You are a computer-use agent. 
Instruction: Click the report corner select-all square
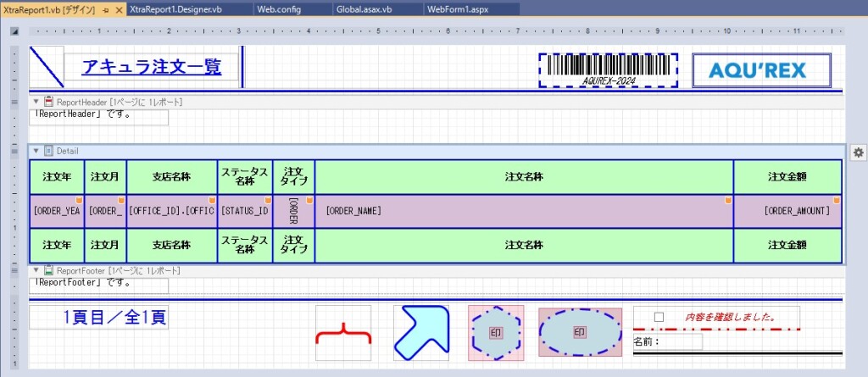tap(14, 31)
